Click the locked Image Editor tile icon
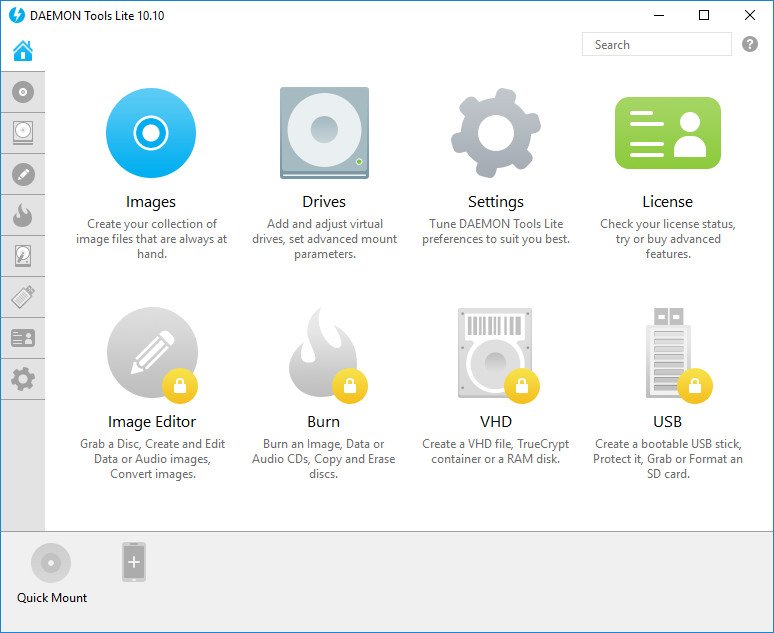Screen dimensions: 774x633 click(x=152, y=353)
